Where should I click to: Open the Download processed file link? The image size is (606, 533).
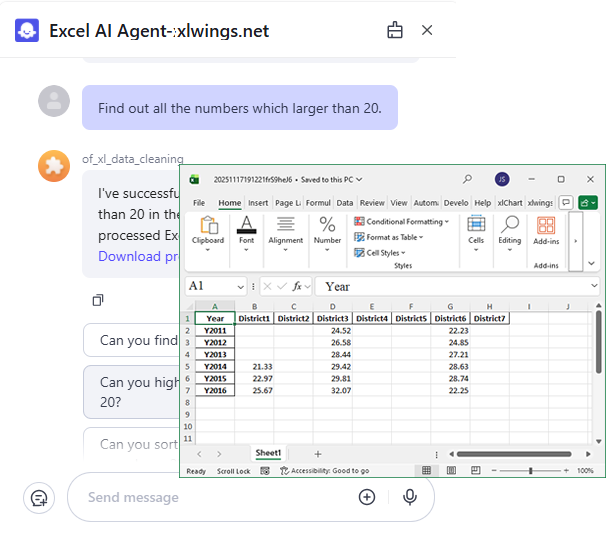pos(138,256)
